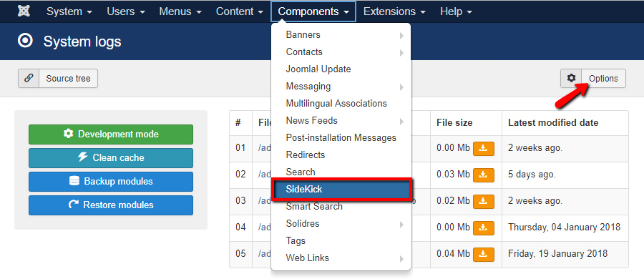This screenshot has width=644, height=279.
Task: Open the Menus dropdown
Action: point(181,11)
